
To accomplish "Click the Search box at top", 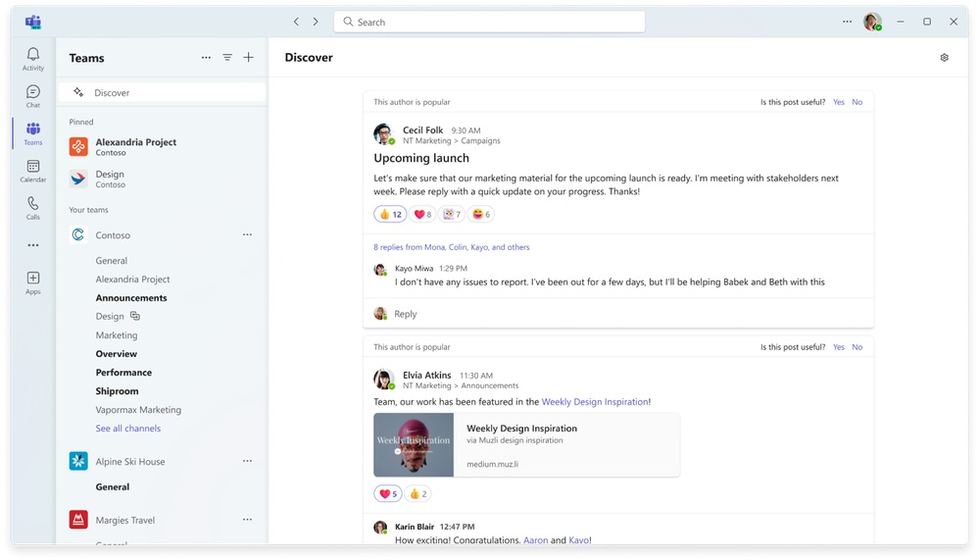I will pos(490,22).
